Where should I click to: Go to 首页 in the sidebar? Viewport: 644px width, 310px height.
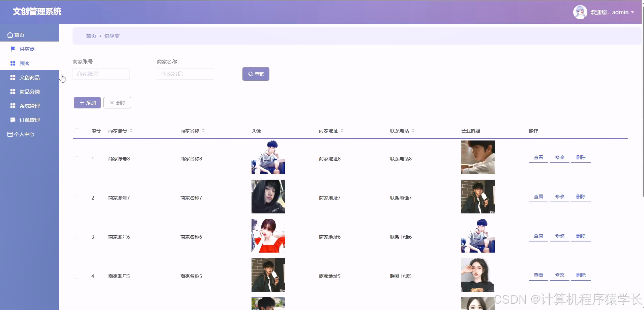pyautogui.click(x=29, y=35)
